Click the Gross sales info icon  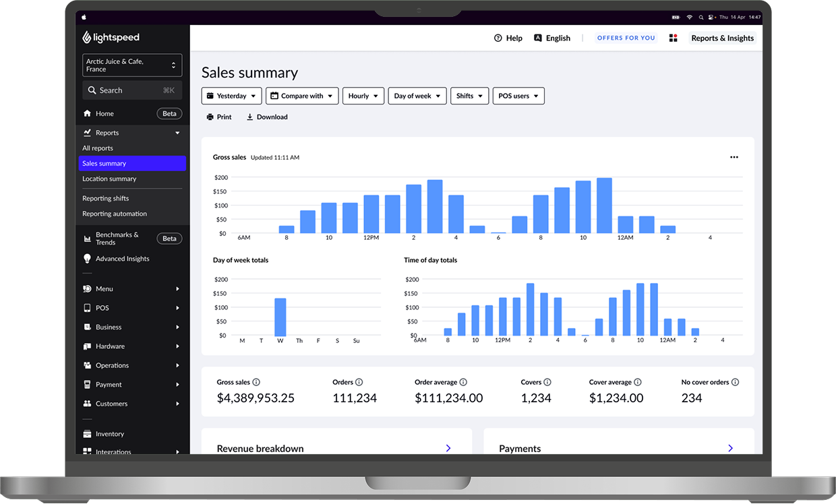(256, 382)
